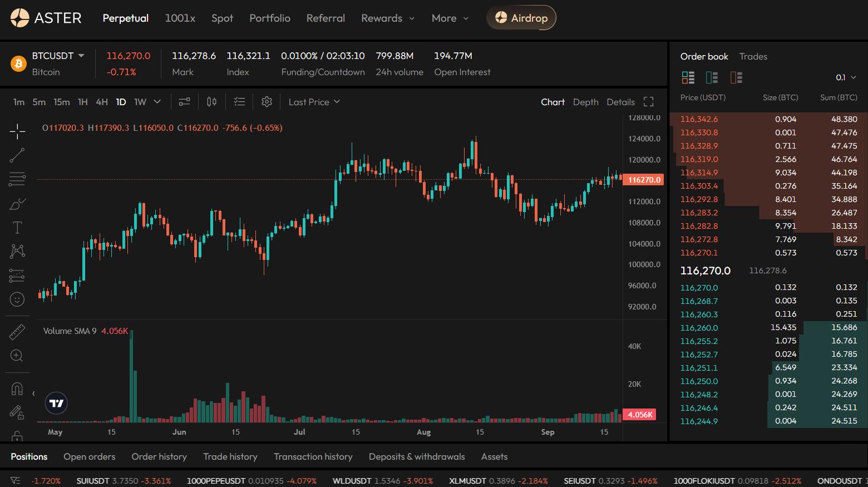Show only asks in order book
The width and height of the screenshot is (868, 487).
(x=736, y=77)
